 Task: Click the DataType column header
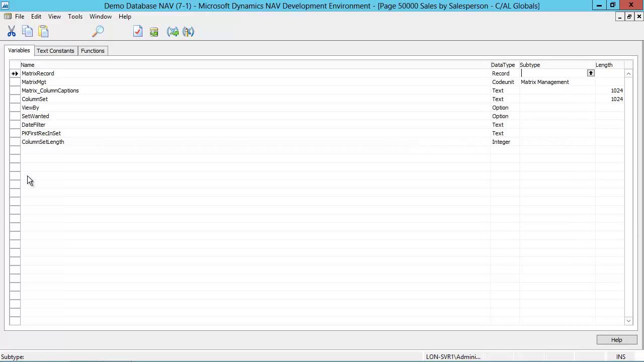point(505,65)
